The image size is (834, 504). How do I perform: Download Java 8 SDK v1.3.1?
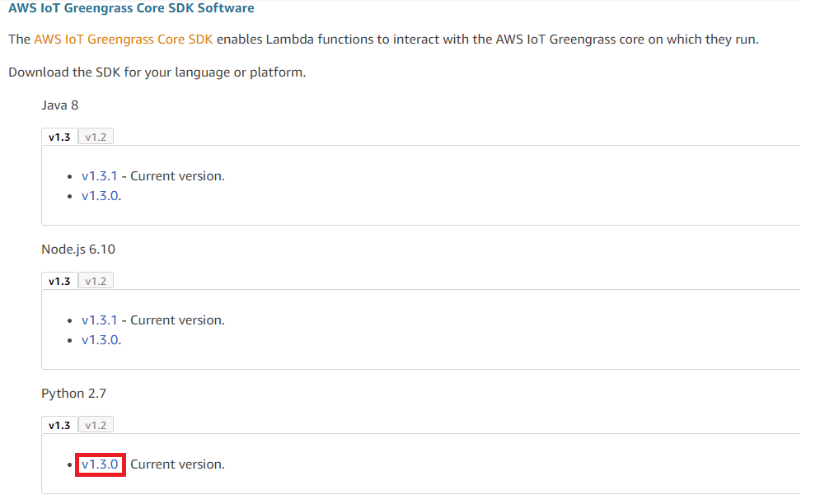pos(100,176)
